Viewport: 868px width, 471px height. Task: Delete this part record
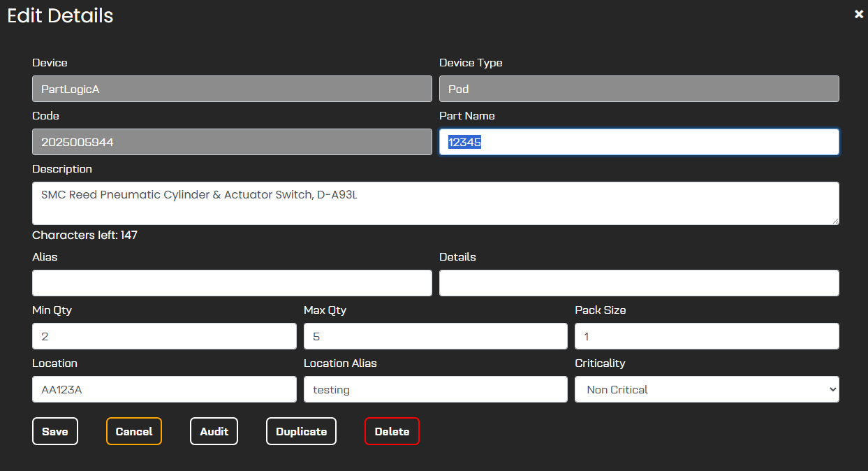pos(392,431)
